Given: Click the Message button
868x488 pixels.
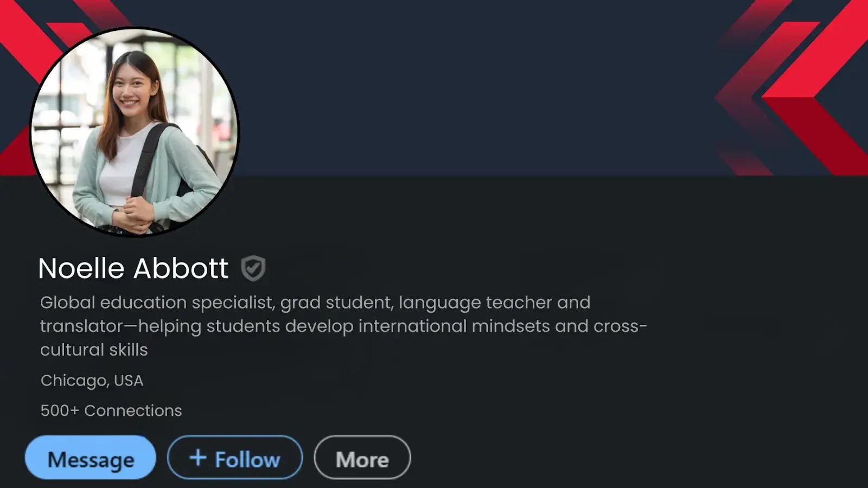Looking at the screenshot, I should [91, 458].
